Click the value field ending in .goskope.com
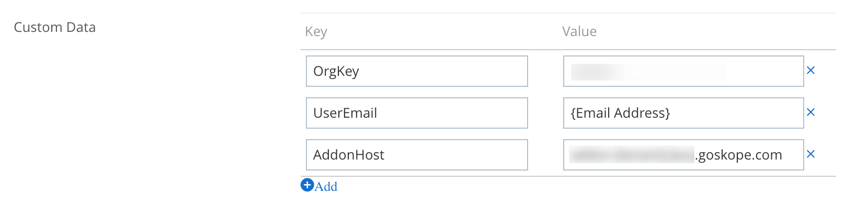 click(683, 155)
